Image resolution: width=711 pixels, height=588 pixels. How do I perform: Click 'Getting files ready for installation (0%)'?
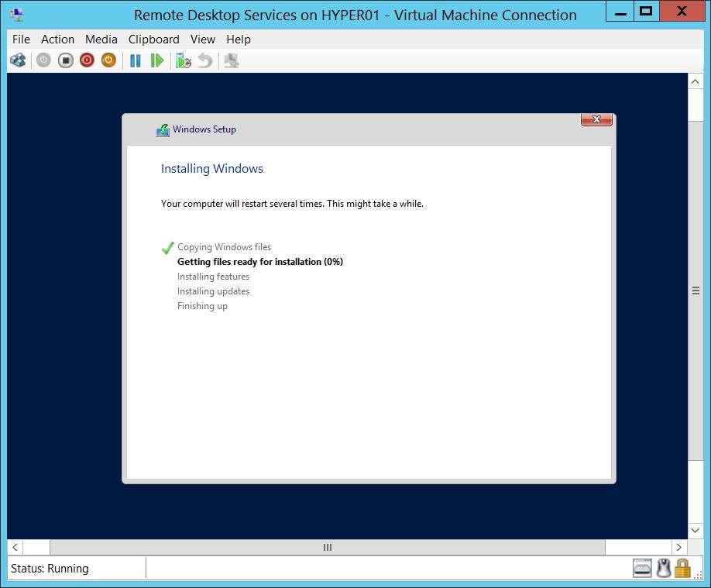pyautogui.click(x=259, y=262)
